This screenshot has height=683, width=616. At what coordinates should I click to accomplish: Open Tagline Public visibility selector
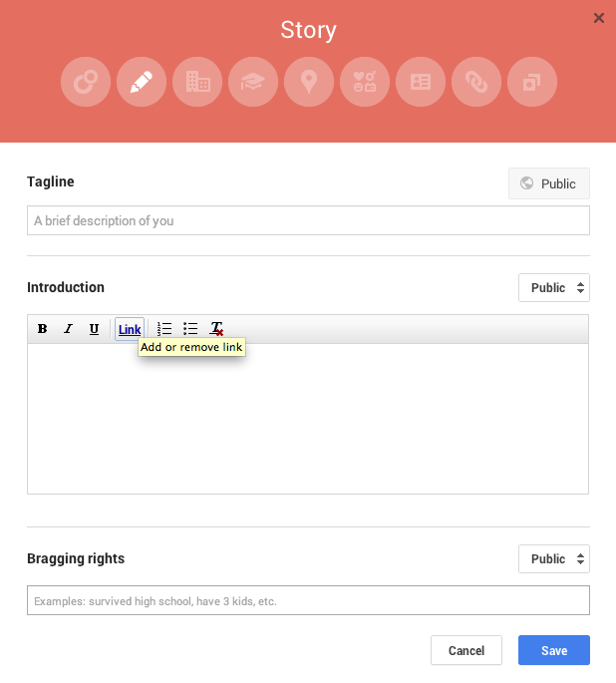[x=549, y=183]
